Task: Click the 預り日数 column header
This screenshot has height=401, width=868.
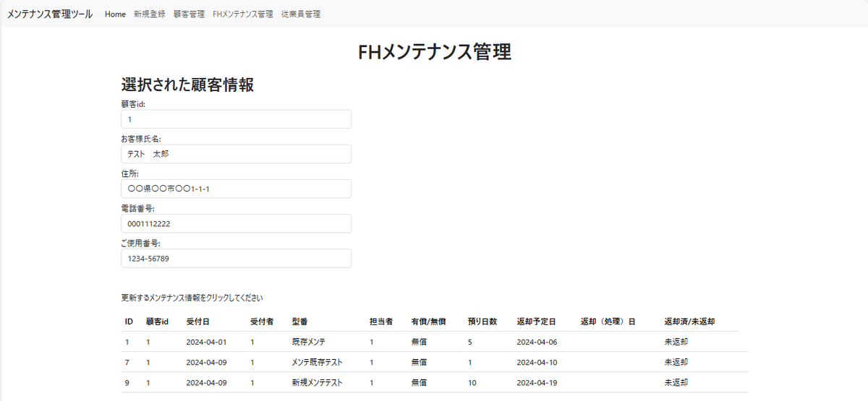Action: pos(482,322)
